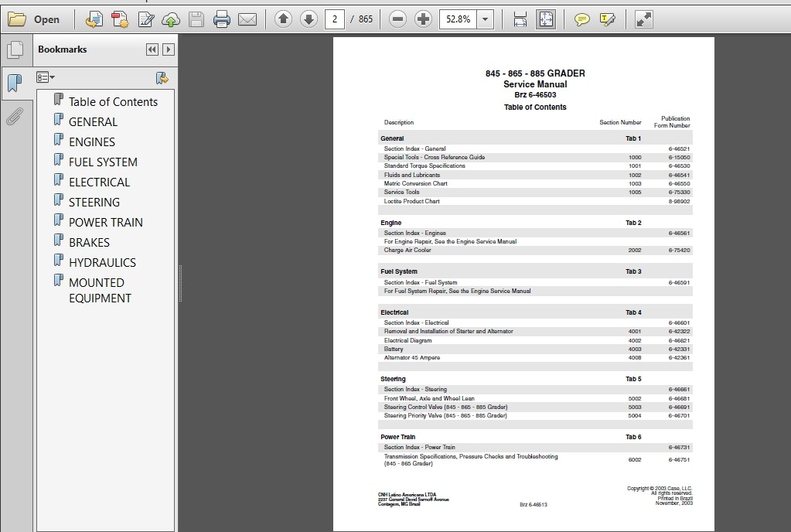Image resolution: width=791 pixels, height=532 pixels.
Task: Toggle fit one full page icon
Action: (546, 19)
